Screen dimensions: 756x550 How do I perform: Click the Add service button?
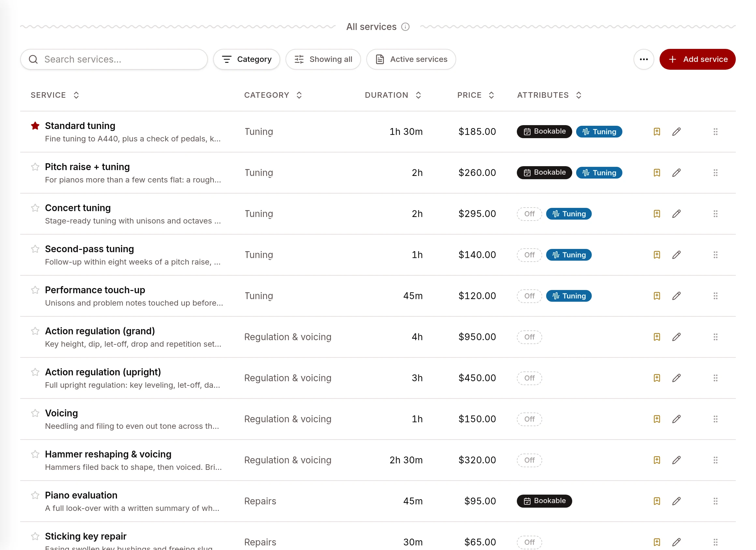697,59
